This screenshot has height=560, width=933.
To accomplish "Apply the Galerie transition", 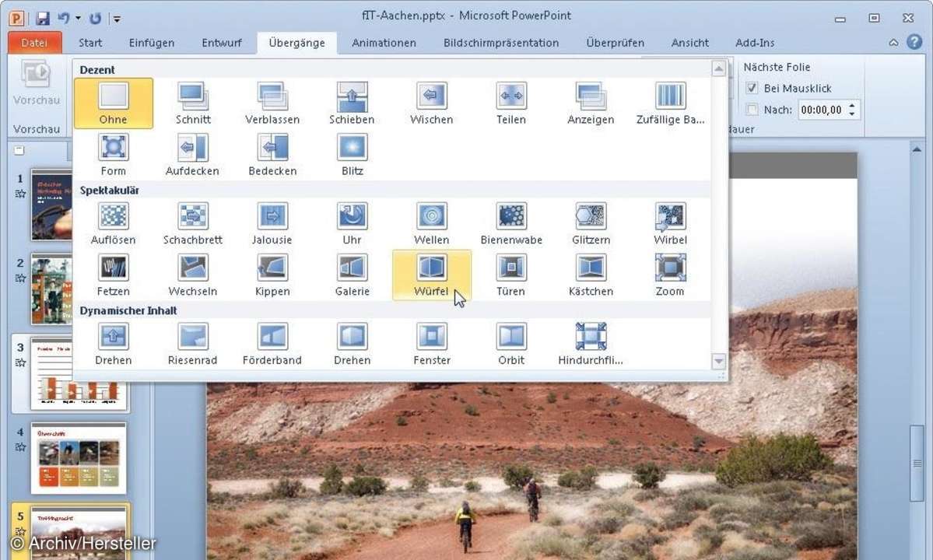I will tap(353, 275).
